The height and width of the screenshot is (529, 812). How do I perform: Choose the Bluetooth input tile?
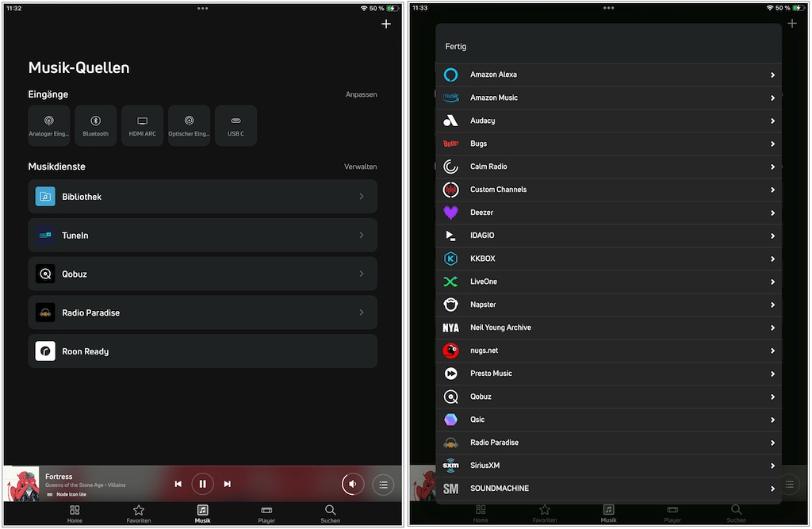[x=96, y=125]
